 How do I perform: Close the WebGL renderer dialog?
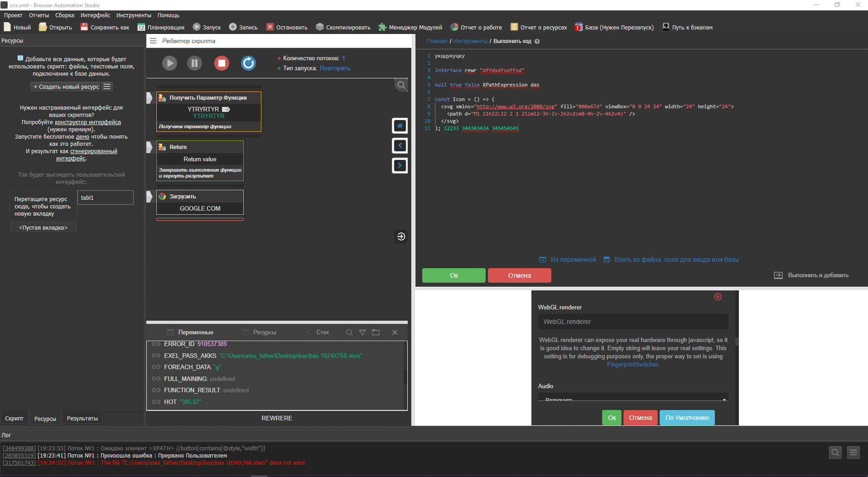click(x=718, y=297)
